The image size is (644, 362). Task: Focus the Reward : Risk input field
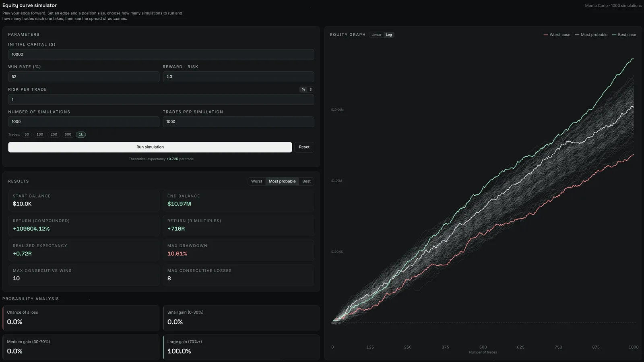coord(238,77)
